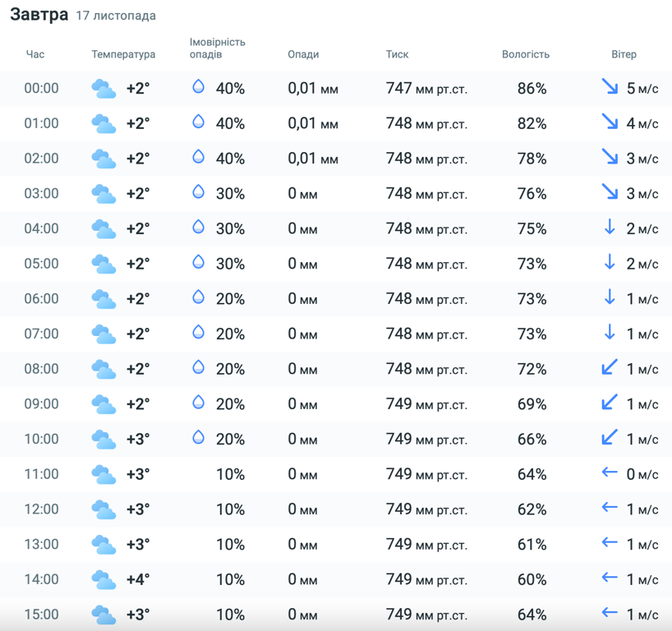Click the left-pointing wind arrow at 12:00
This screenshot has width=672, height=631.
click(610, 508)
